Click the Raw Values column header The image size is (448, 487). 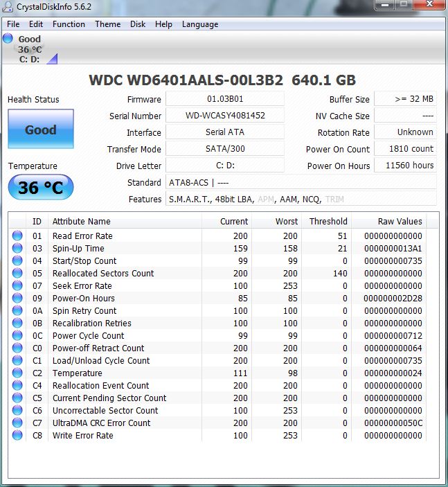click(x=389, y=222)
